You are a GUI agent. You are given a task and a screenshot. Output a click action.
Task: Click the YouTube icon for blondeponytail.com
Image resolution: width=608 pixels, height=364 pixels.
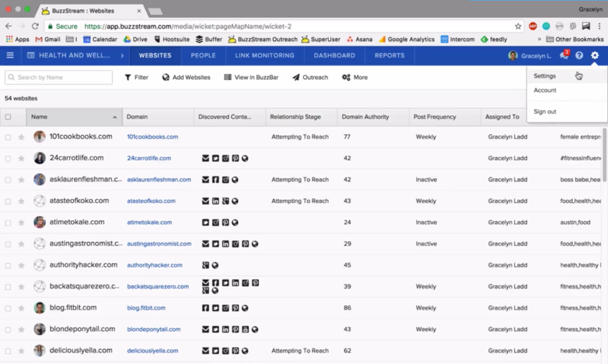[245, 329]
